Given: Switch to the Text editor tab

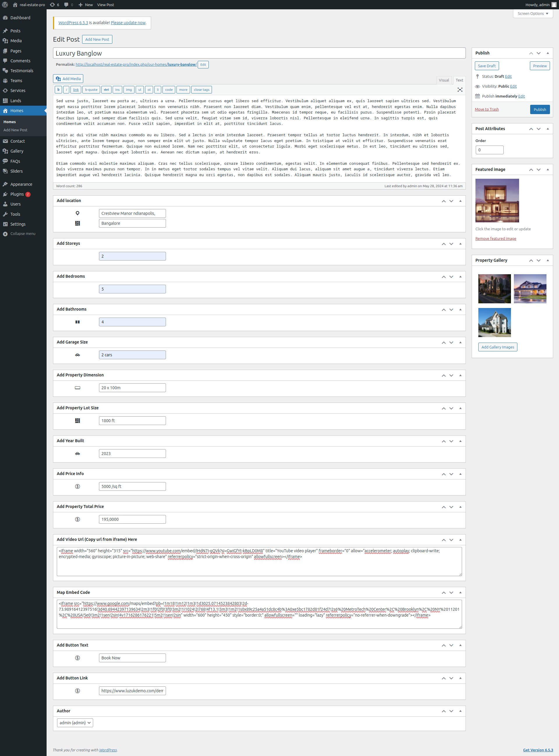Looking at the screenshot, I should pyautogui.click(x=459, y=80).
